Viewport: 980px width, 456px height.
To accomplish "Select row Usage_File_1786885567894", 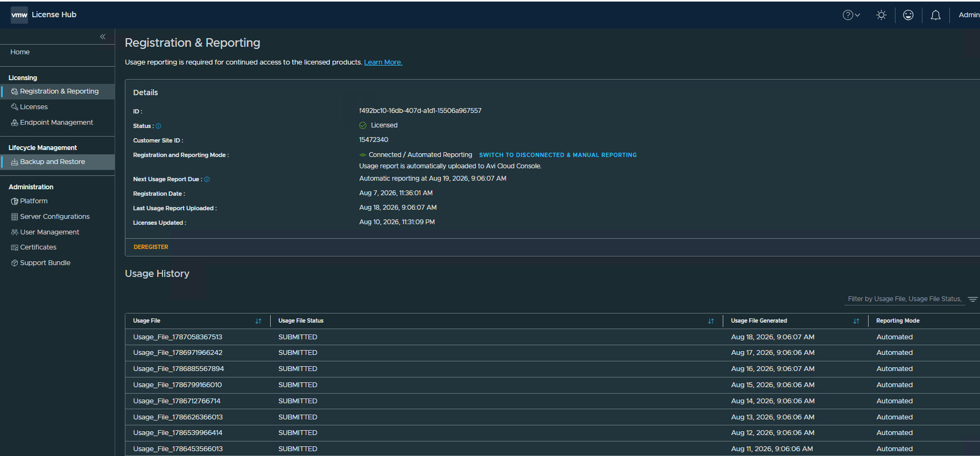I will click(553, 369).
